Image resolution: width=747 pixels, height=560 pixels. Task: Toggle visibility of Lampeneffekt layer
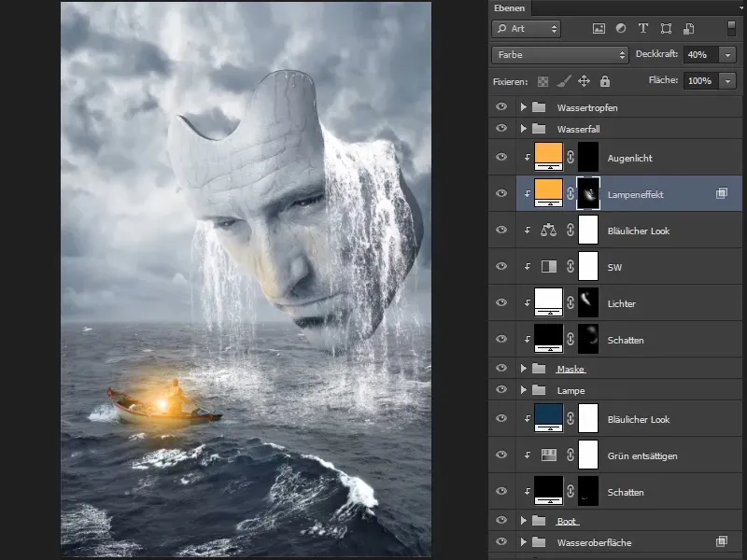501,193
